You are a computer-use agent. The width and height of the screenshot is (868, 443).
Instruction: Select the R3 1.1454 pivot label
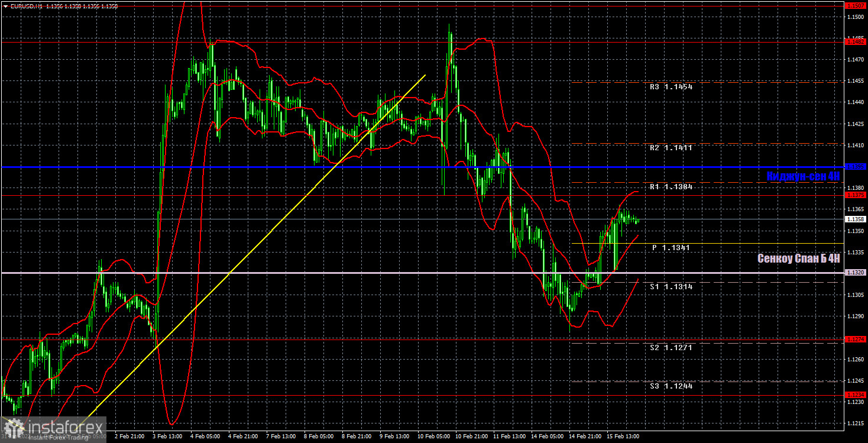coord(671,86)
